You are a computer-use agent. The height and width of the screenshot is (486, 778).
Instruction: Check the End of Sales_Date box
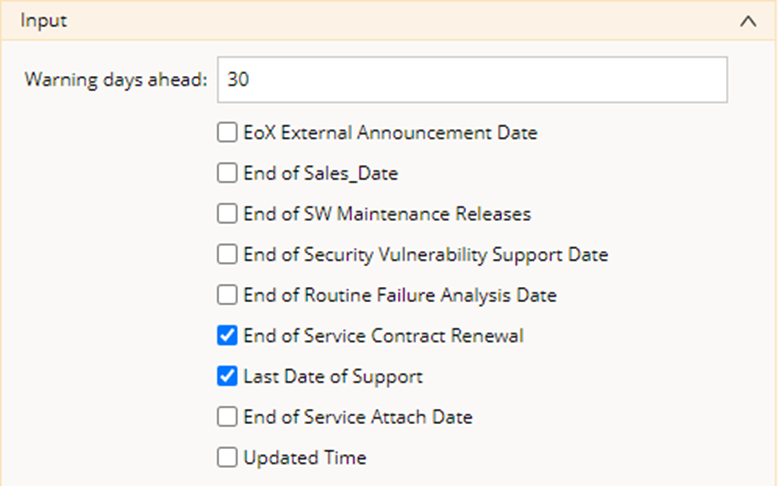pos(227,173)
